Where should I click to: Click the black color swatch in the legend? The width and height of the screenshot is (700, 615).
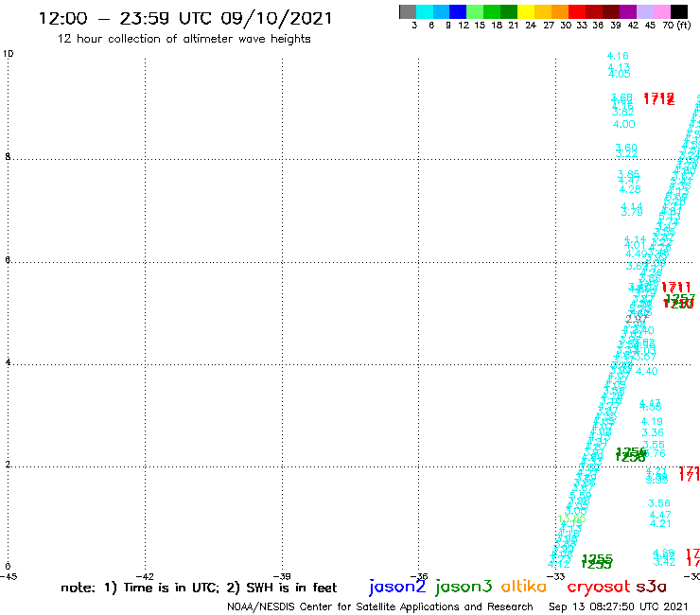pyautogui.click(x=679, y=11)
